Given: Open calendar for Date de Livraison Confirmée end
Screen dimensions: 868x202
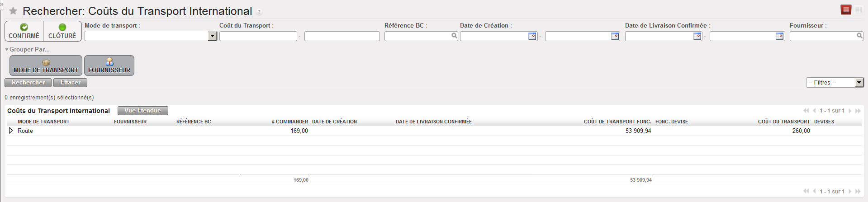Looking at the screenshot, I should pyautogui.click(x=779, y=36).
